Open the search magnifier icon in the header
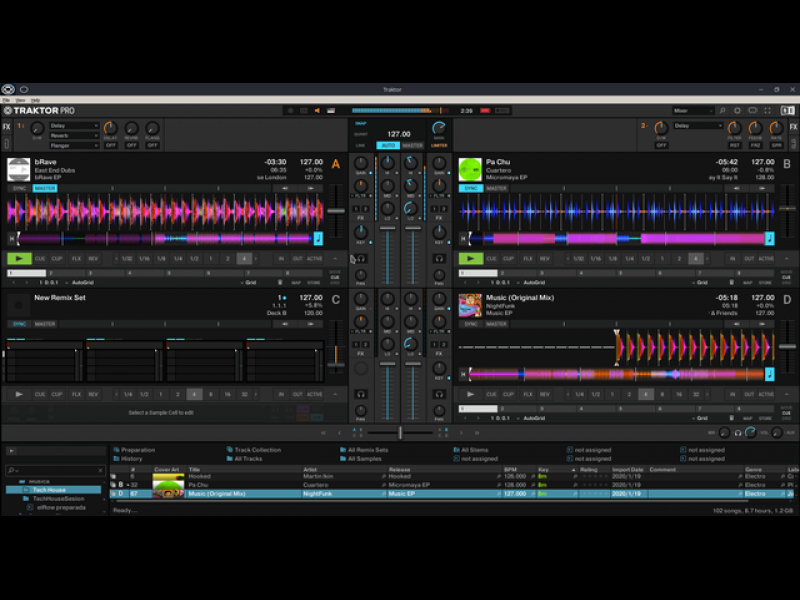This screenshot has height=600, width=800. [x=721, y=111]
